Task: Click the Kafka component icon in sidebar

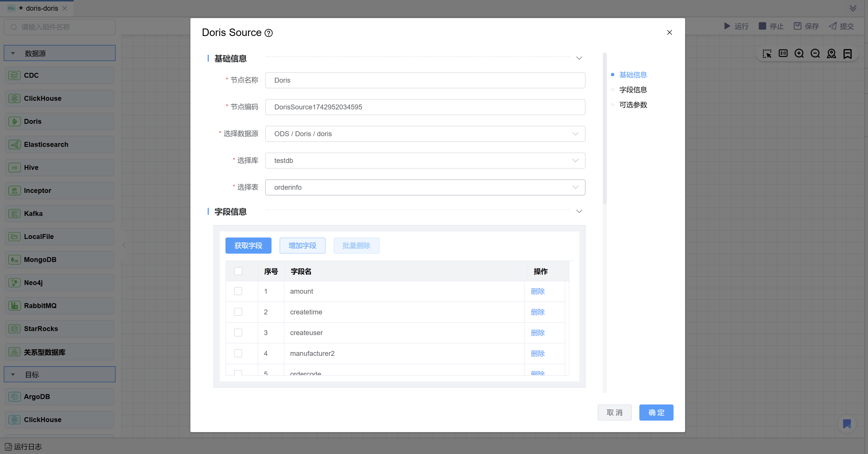Action: coord(14,214)
